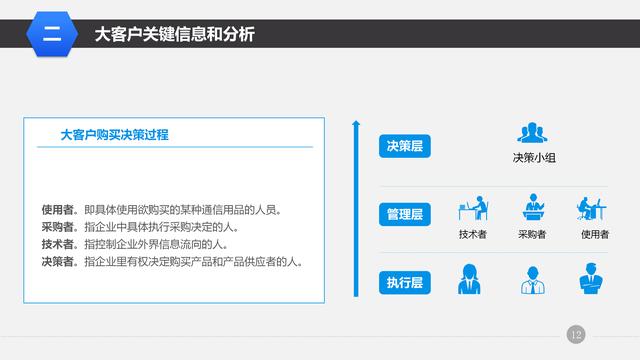Click the 技术者 person-at-desk icon
Image resolution: width=640 pixels, height=360 pixels.
pos(473,208)
